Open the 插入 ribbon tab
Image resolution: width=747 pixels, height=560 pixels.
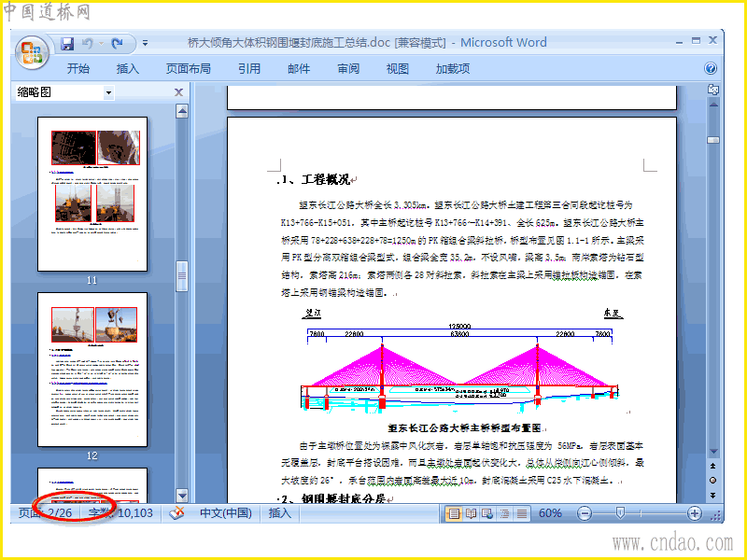click(128, 68)
